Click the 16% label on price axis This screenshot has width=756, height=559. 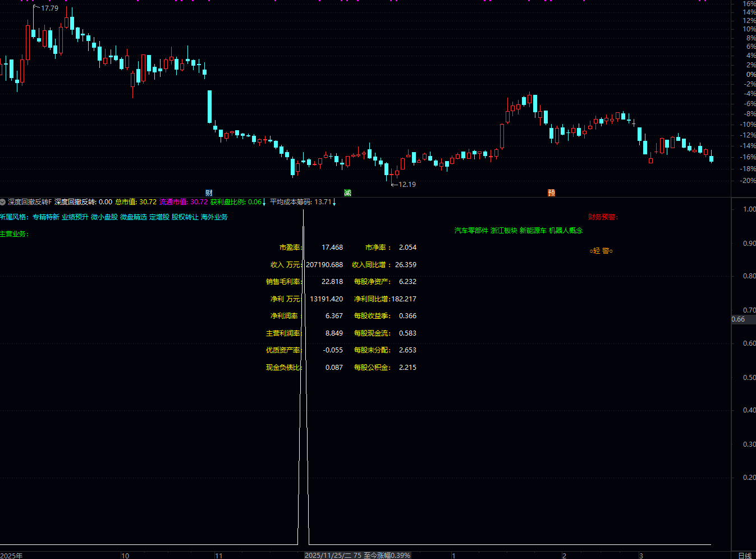749,4
